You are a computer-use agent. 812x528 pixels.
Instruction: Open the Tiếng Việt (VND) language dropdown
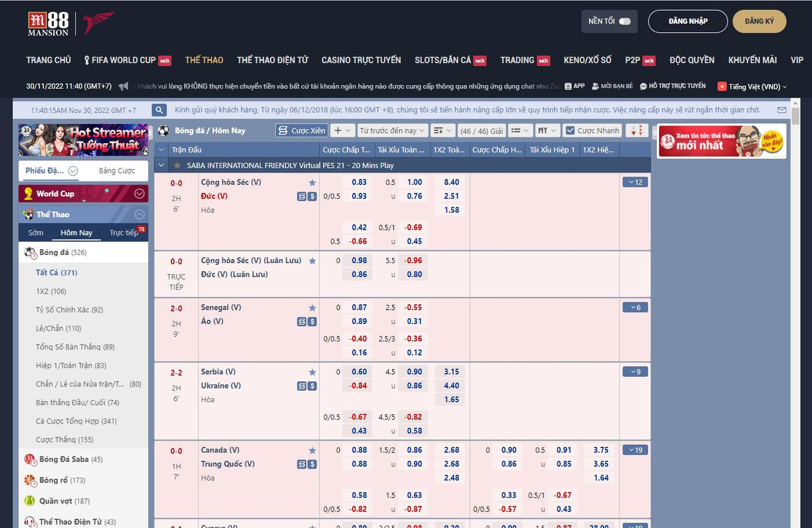(x=752, y=87)
